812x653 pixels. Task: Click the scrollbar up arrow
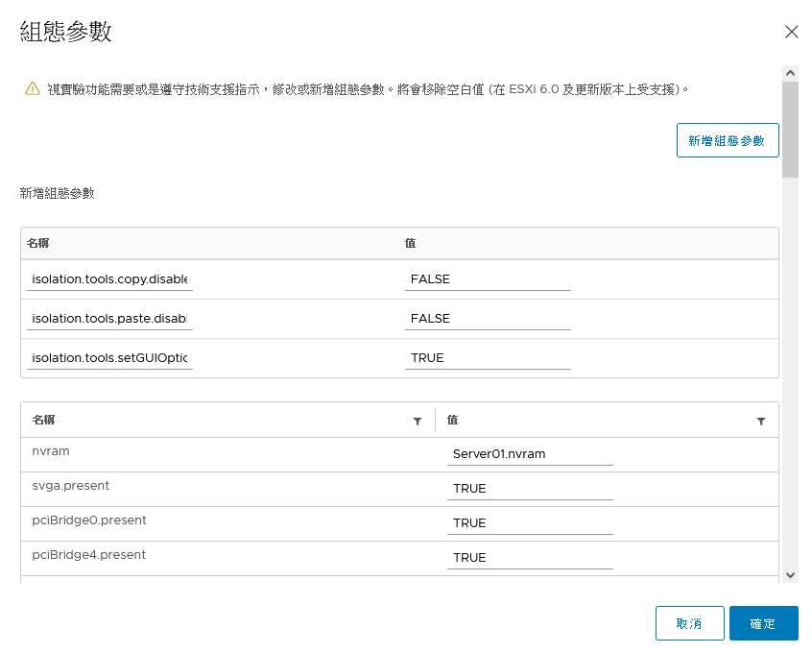[790, 73]
